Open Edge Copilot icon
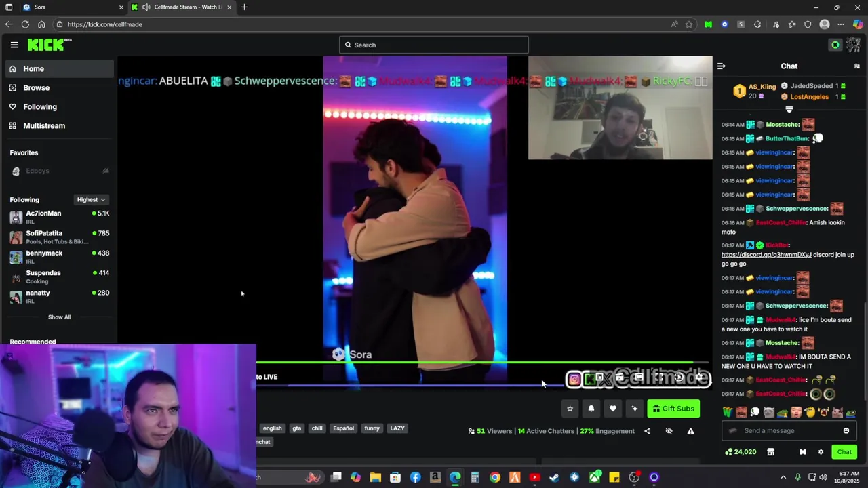 point(858,24)
